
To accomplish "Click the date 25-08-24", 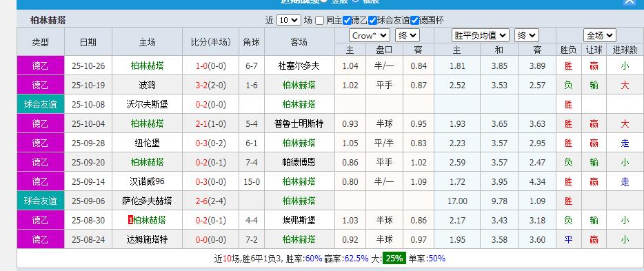I will 88,239.
